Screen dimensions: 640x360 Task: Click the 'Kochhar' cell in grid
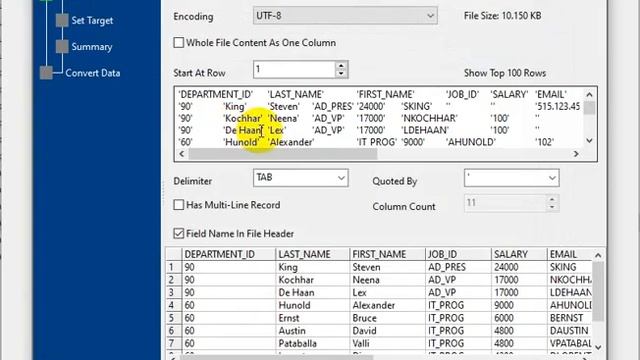313,280
